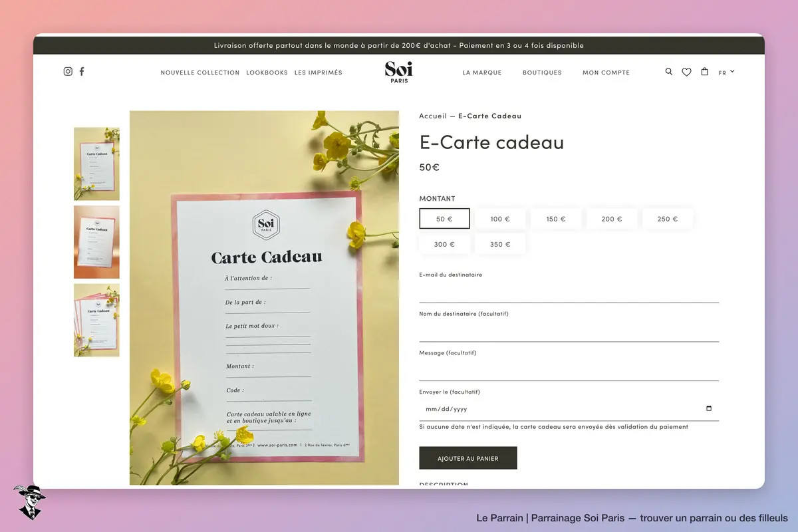Open La Marque menu item
This screenshot has height=532, width=798.
coord(482,72)
